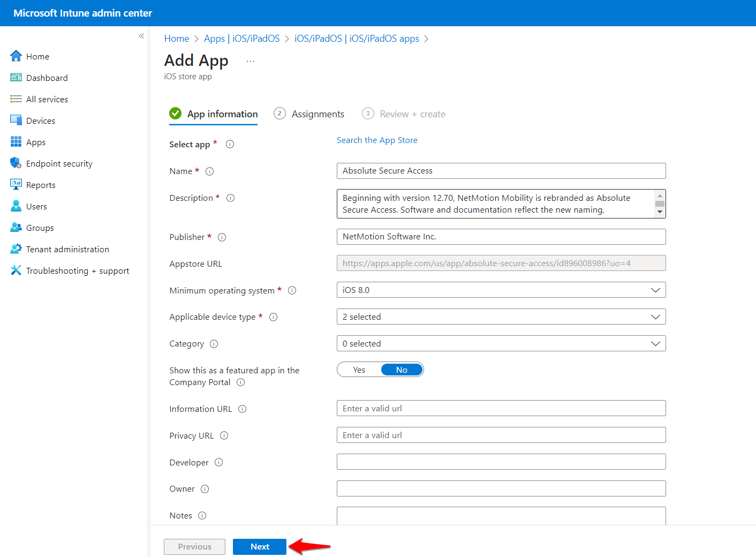Open the Review + create step tab
The image size is (756, 557).
tap(404, 114)
